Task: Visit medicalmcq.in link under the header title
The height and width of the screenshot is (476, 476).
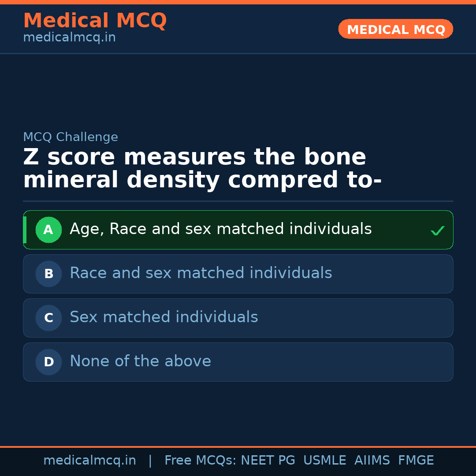Action: point(69,38)
